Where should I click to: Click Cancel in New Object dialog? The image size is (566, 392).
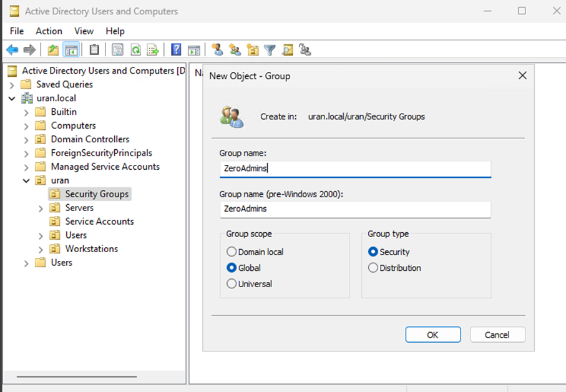(x=497, y=335)
